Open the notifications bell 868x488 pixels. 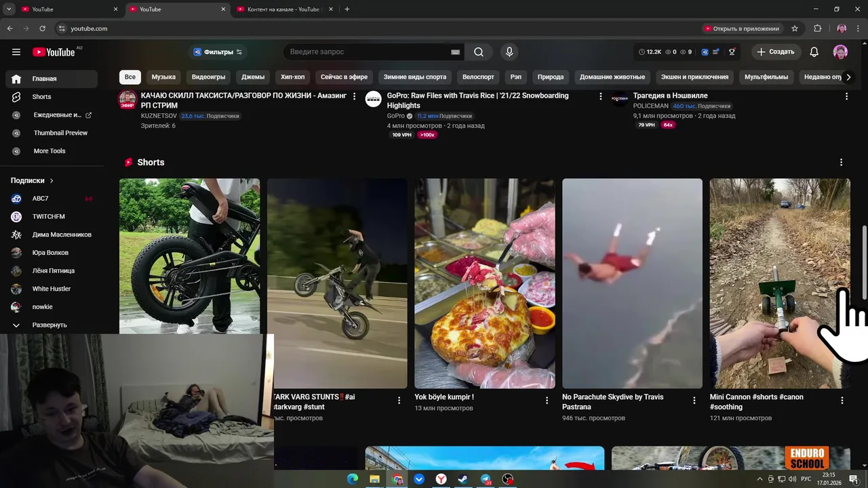pos(814,52)
